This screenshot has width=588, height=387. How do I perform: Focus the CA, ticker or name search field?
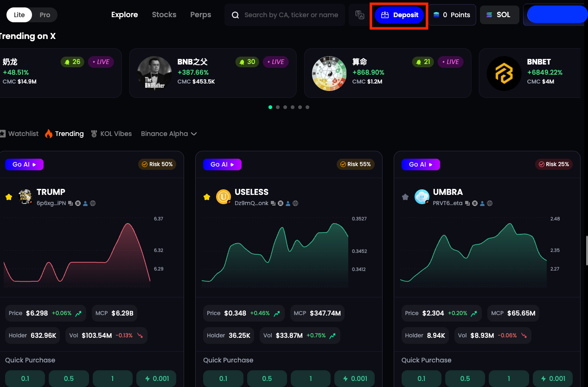click(291, 15)
